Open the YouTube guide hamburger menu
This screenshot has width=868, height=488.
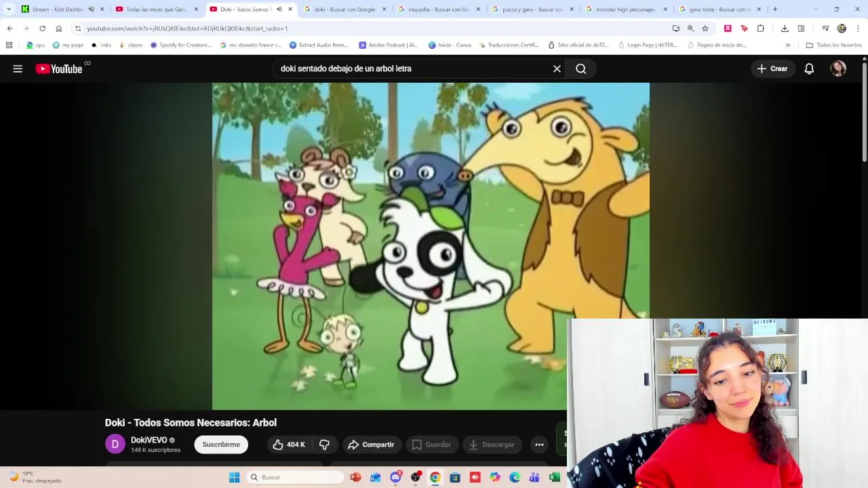pos(18,68)
